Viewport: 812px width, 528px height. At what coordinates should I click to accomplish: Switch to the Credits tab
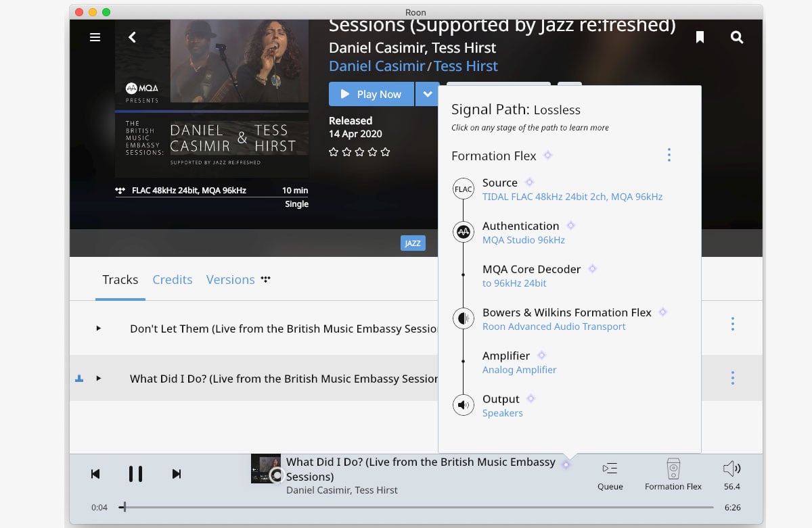click(173, 280)
